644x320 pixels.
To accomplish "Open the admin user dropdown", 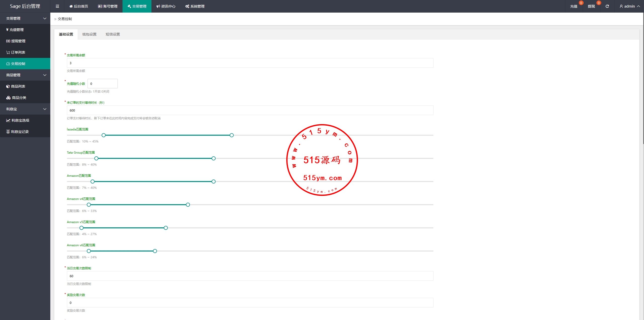I will click(x=630, y=6).
